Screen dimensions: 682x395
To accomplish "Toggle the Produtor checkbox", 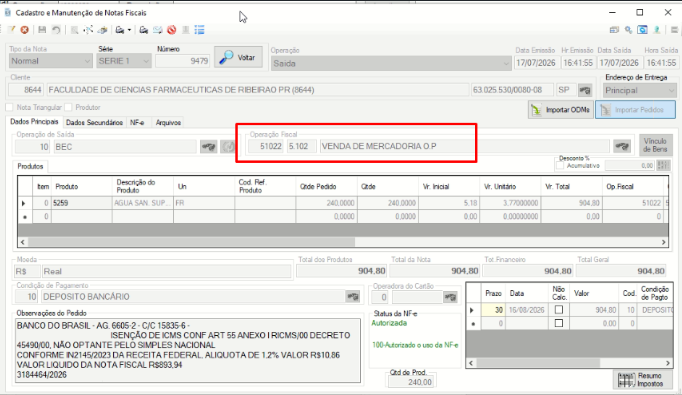I will click(x=68, y=107).
